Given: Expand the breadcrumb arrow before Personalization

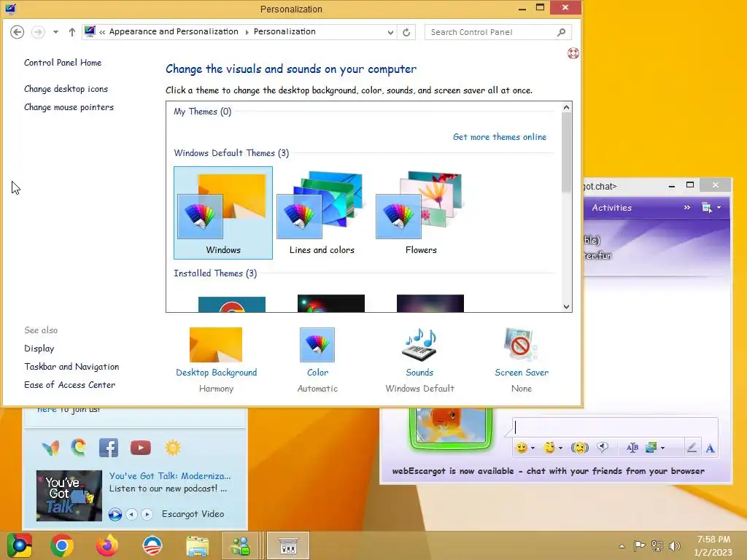Looking at the screenshot, I should (x=247, y=32).
